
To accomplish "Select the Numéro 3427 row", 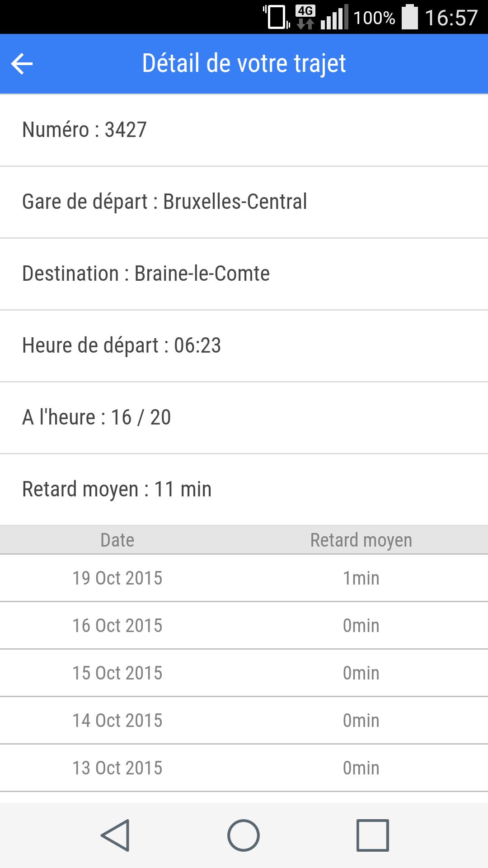I will click(244, 130).
